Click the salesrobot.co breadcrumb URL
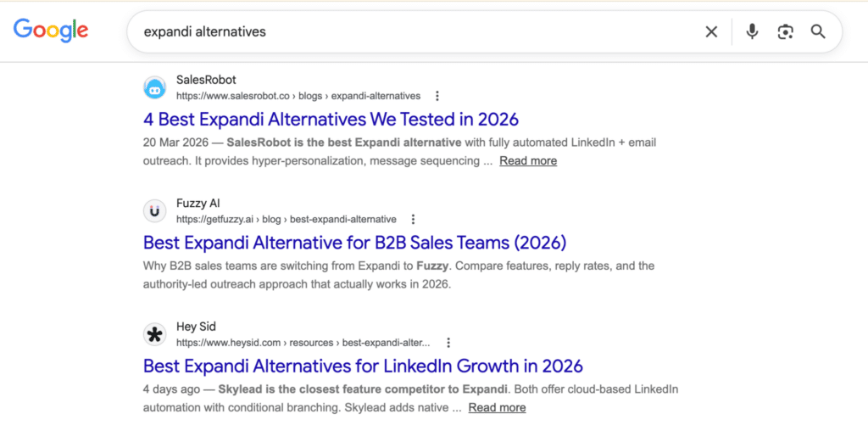The height and width of the screenshot is (442, 868). [x=298, y=96]
